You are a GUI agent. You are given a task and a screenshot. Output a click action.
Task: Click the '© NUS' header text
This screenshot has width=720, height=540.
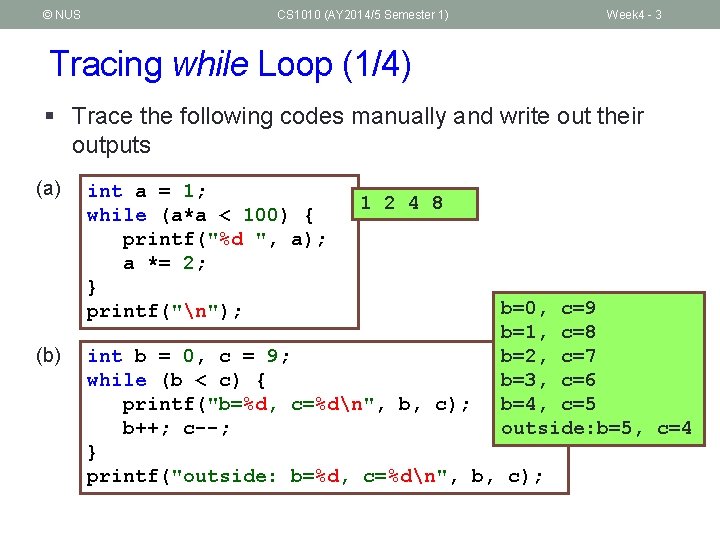coord(62,15)
